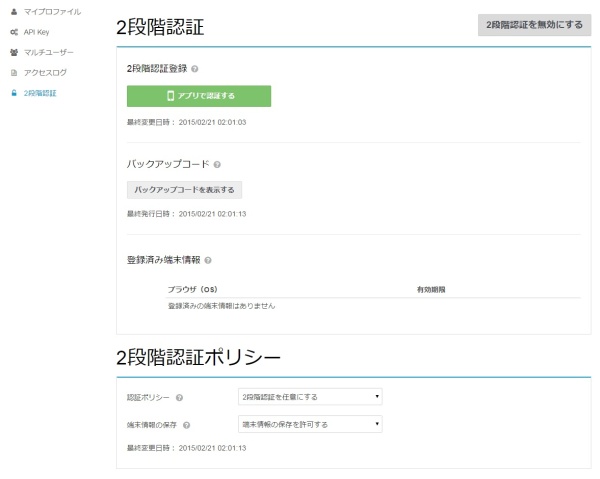This screenshot has width=600, height=479.
Task: Click the group icon beside マルチユーザー
Action: pos(13,52)
